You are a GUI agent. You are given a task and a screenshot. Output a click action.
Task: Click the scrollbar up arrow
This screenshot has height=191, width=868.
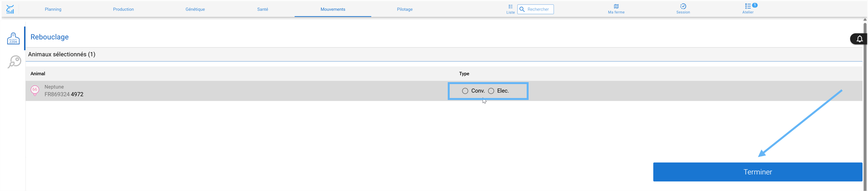tap(865, 19)
